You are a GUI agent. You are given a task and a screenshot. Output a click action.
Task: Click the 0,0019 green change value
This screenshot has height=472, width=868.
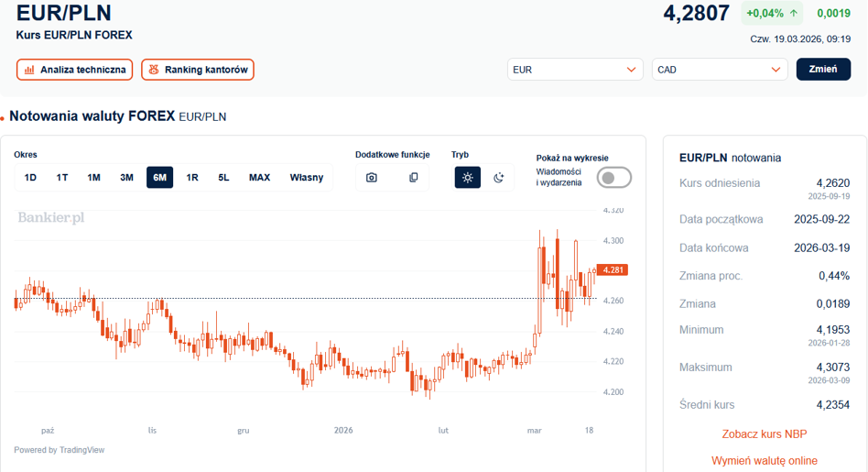[834, 14]
